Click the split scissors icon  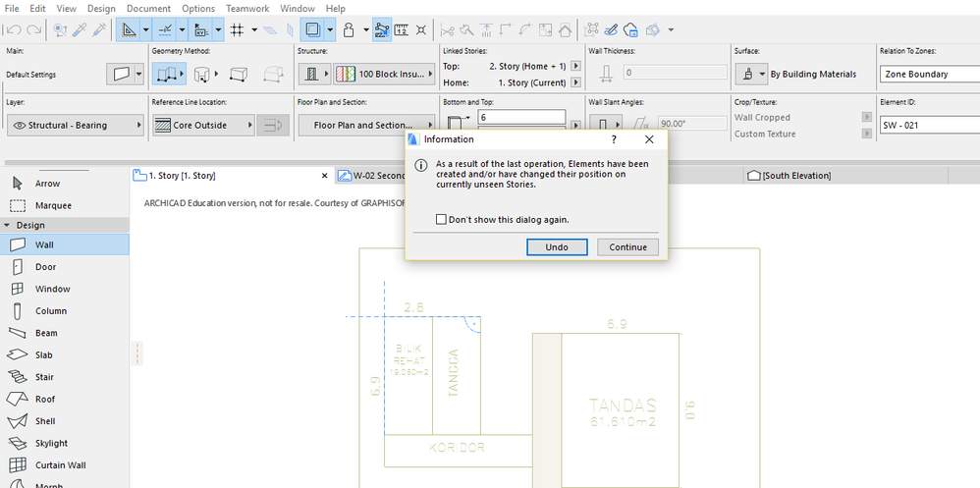coord(448,29)
